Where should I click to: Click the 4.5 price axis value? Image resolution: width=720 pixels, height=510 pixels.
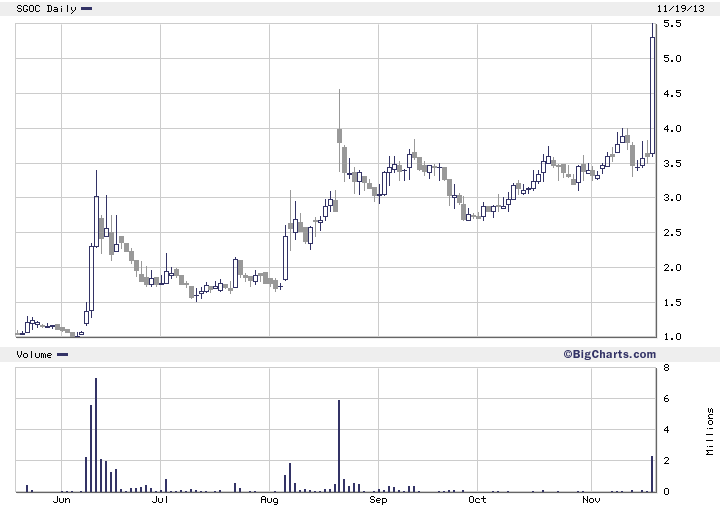coord(672,94)
